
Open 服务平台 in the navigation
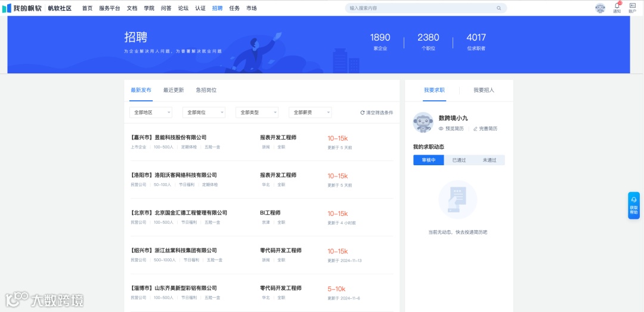point(110,8)
